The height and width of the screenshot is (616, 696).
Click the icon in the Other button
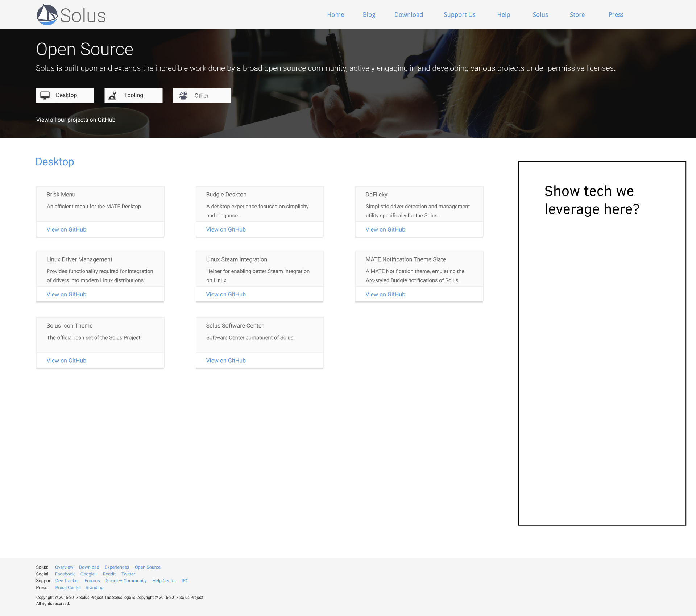point(183,95)
